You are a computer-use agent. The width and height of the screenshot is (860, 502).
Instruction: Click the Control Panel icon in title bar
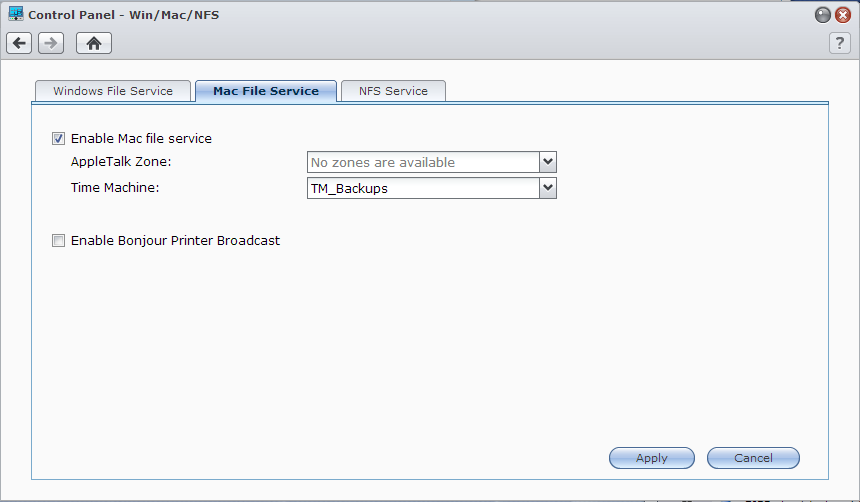coord(16,15)
